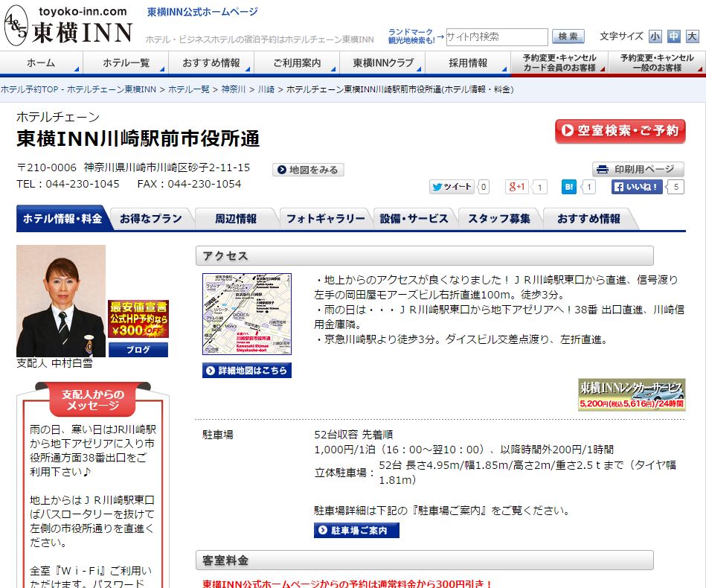
Task: Click the 検索 search button
Action: coord(568,36)
